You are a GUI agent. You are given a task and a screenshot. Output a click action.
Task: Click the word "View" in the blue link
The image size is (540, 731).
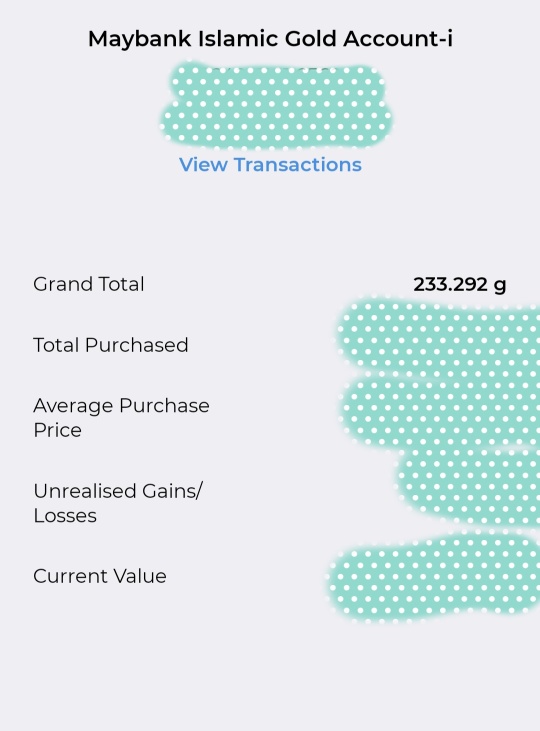(203, 165)
